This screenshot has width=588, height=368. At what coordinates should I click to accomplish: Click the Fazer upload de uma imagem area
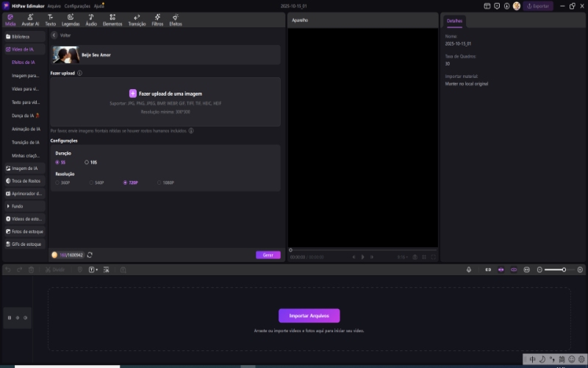(165, 94)
